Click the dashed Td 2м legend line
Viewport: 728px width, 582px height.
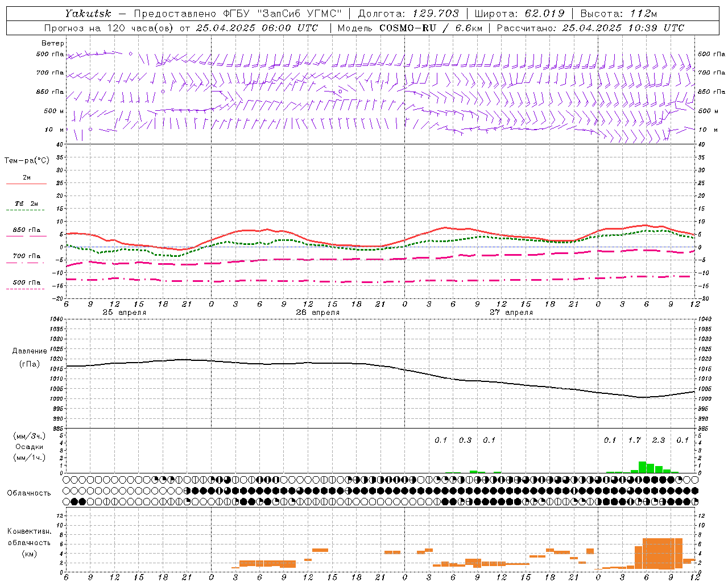(25, 210)
